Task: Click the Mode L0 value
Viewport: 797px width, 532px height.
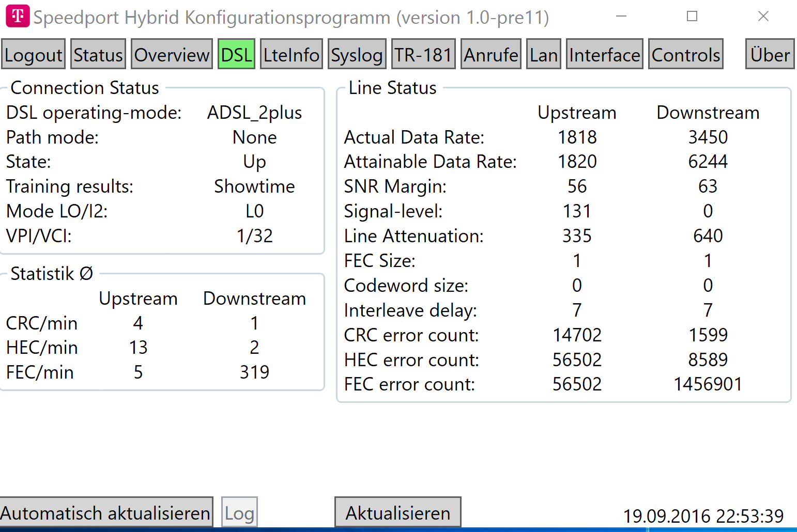Action: click(254, 211)
